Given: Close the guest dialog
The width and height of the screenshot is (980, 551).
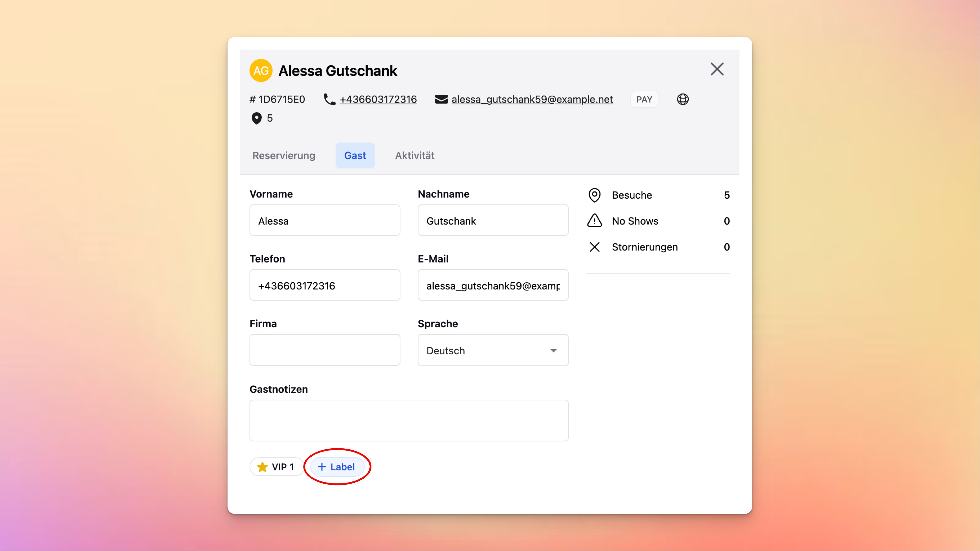Looking at the screenshot, I should point(717,69).
